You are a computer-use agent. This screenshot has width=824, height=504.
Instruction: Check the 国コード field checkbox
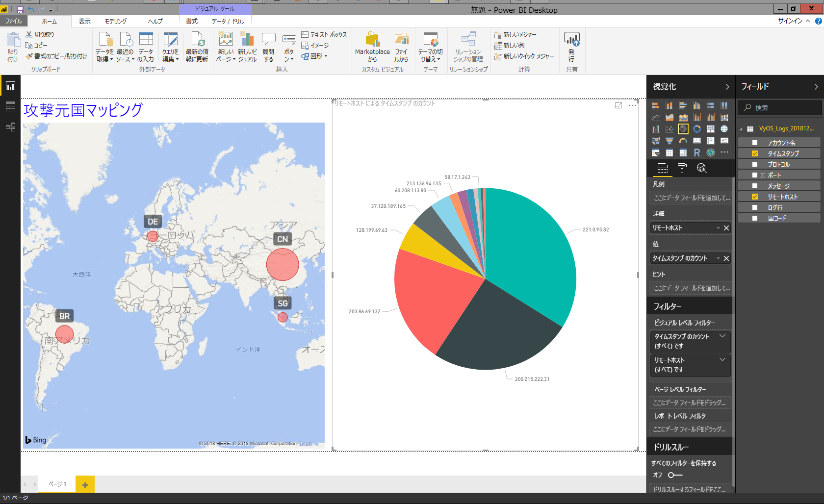point(755,219)
